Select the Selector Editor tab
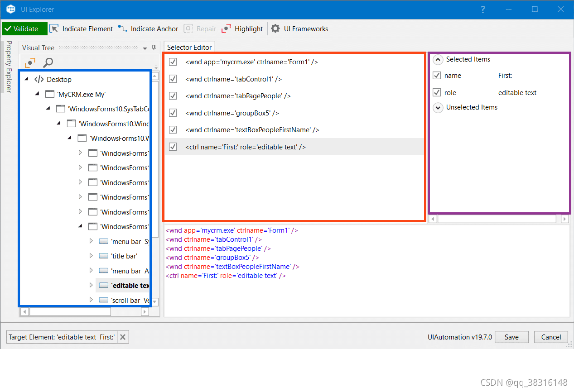 (x=189, y=47)
